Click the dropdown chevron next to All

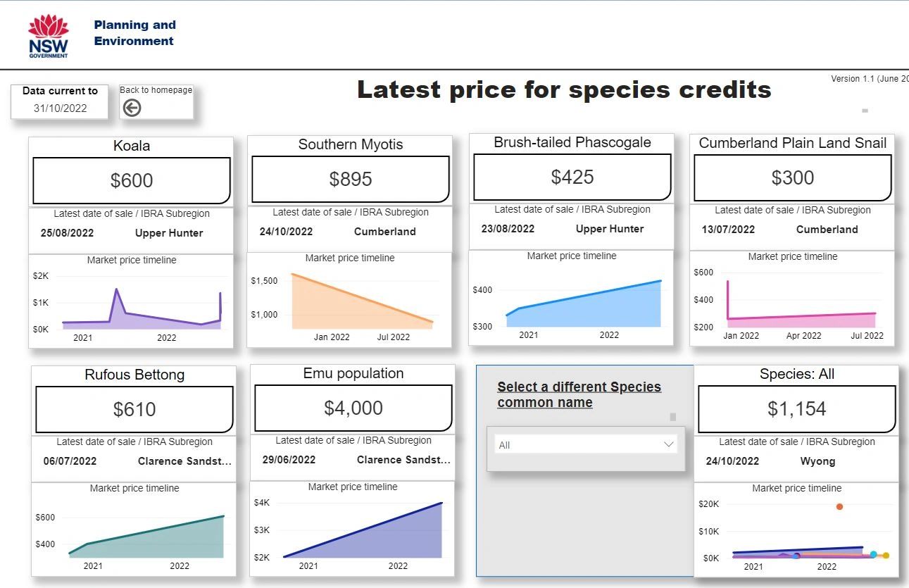click(668, 444)
